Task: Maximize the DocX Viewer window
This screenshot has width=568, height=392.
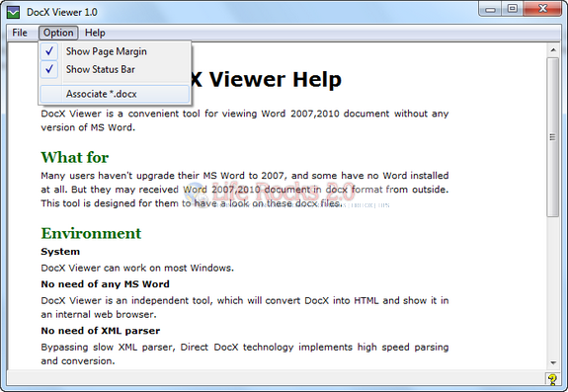Action: click(513, 9)
